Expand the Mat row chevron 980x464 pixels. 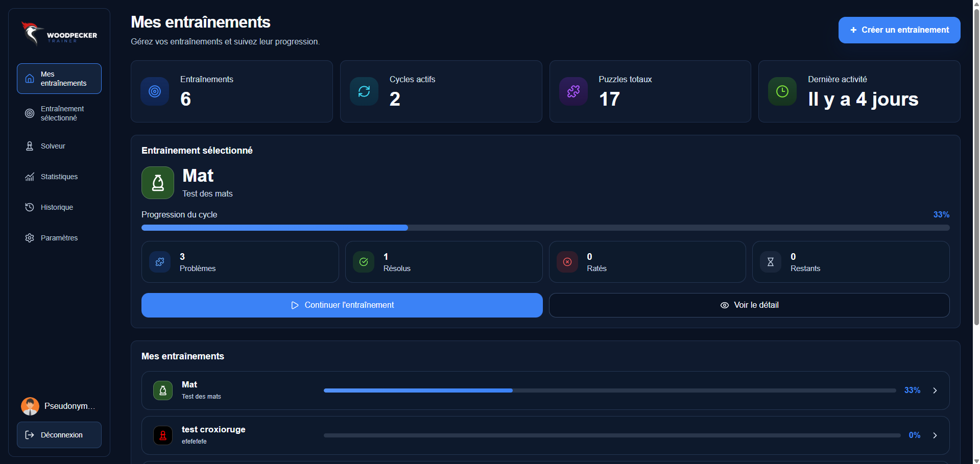[935, 390]
